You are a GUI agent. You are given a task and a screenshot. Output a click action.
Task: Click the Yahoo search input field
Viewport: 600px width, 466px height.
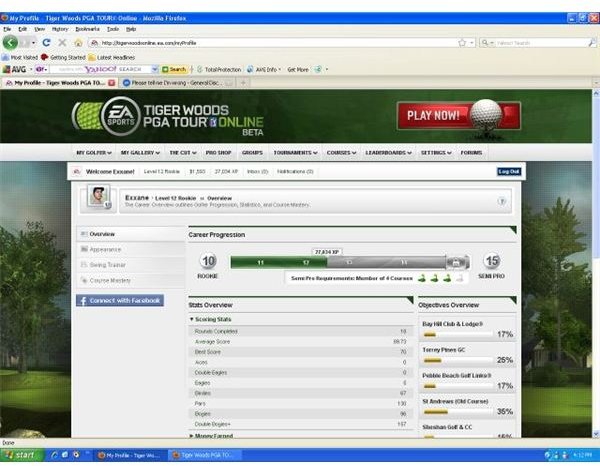[x=101, y=69]
